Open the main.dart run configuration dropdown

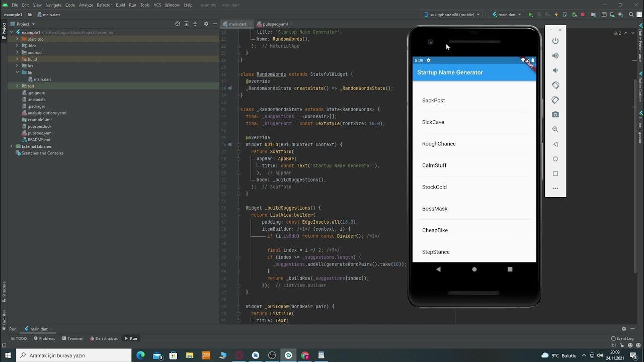[507, 15]
